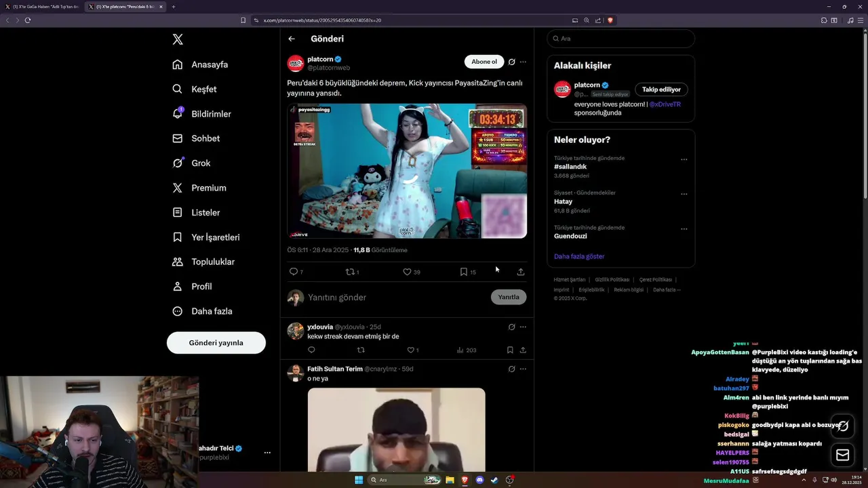Image resolution: width=868 pixels, height=488 pixels.
Task: Click Brave Shields icon in address bar
Action: (x=610, y=20)
